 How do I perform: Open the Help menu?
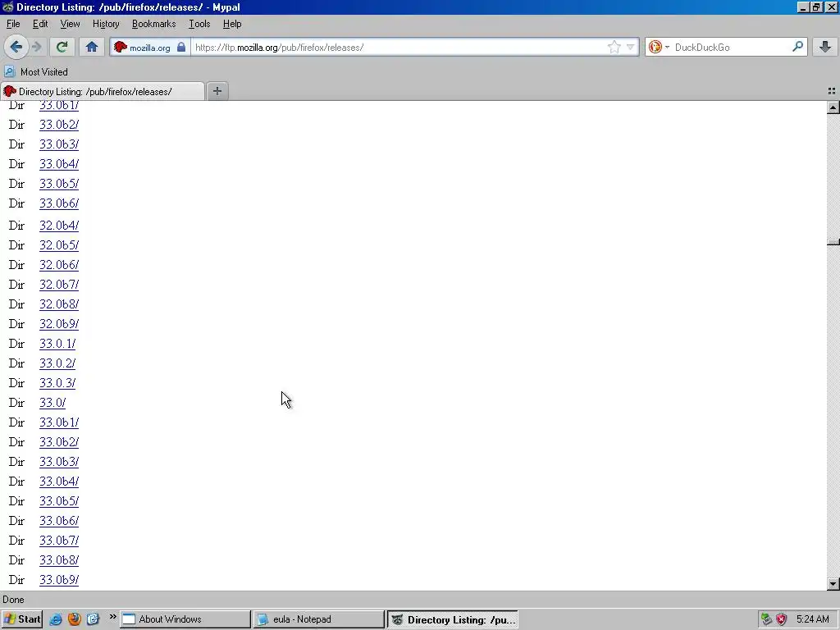pyautogui.click(x=232, y=24)
